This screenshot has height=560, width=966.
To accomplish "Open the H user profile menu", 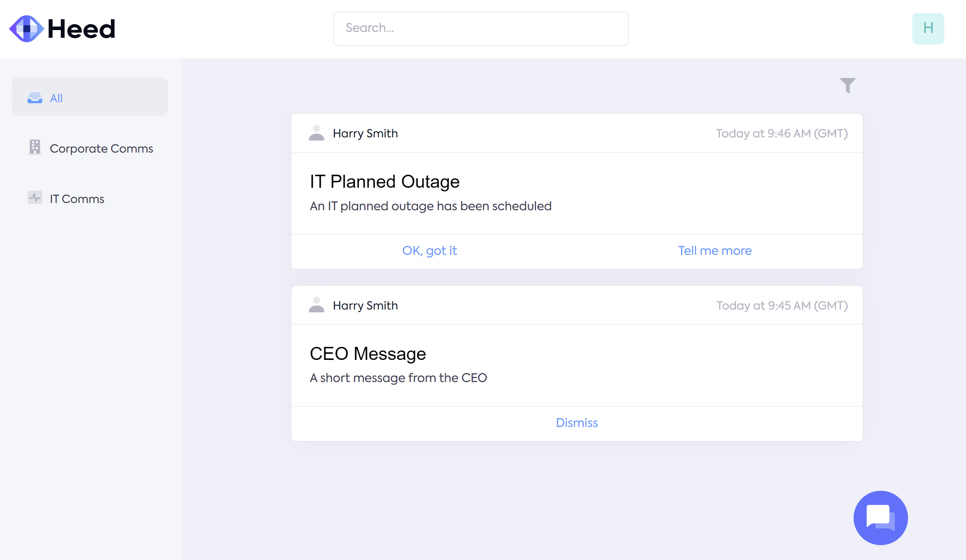I will click(928, 29).
